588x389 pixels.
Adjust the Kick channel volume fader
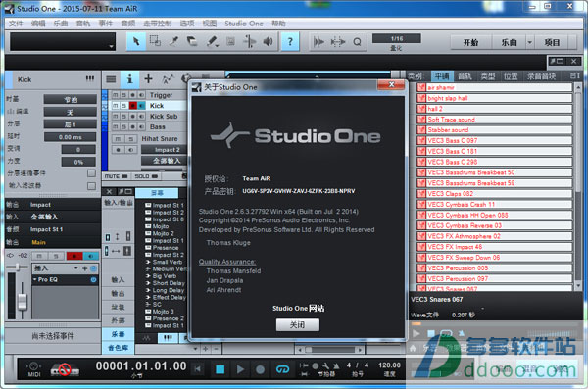[23, 300]
